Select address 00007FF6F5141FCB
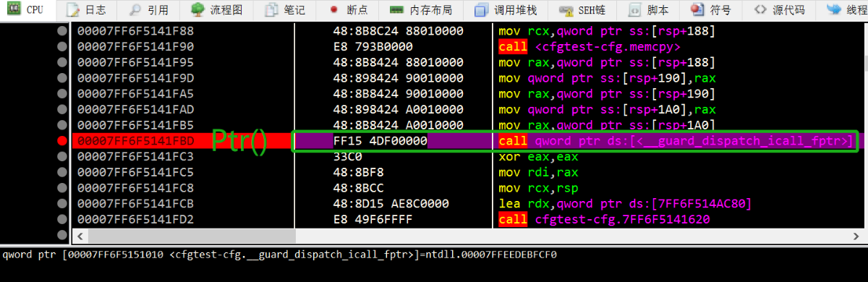This screenshot has height=282, width=868. pyautogui.click(x=135, y=203)
